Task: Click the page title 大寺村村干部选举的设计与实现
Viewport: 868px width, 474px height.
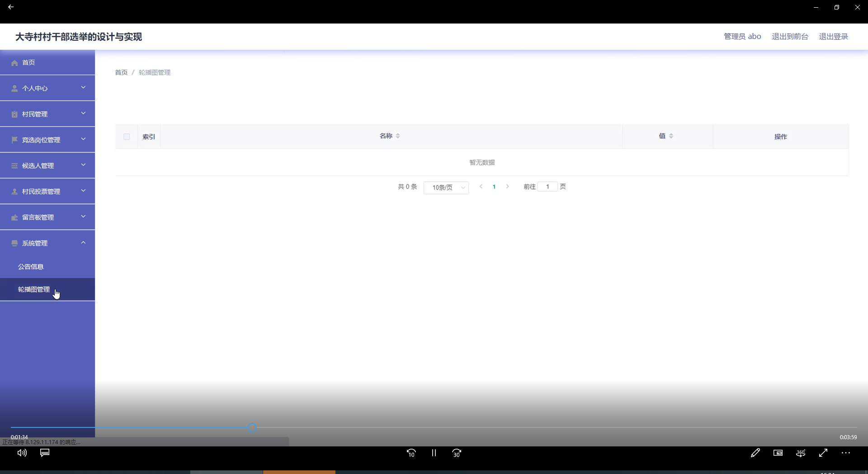Action: pyautogui.click(x=79, y=37)
